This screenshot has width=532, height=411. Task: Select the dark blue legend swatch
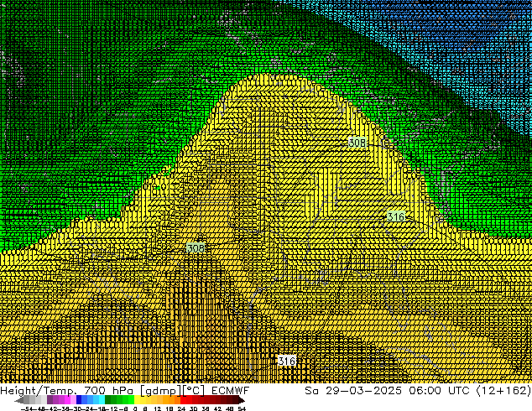[79, 400]
